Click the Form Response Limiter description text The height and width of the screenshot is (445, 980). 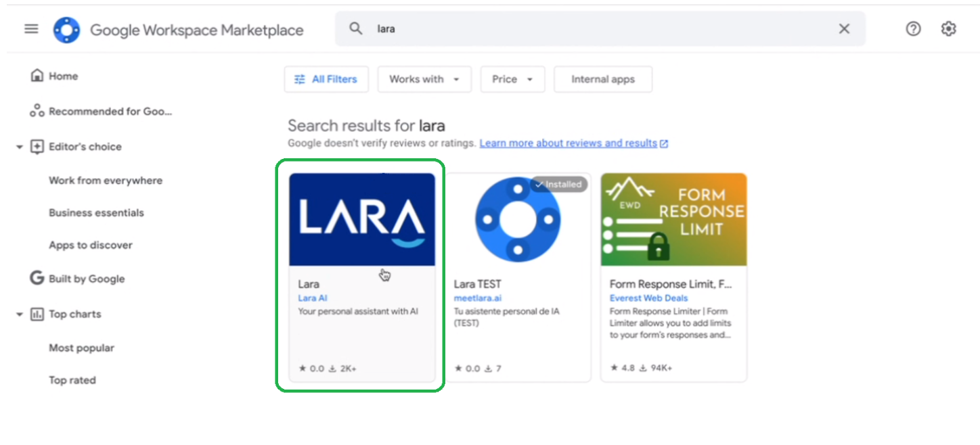pyautogui.click(x=670, y=323)
